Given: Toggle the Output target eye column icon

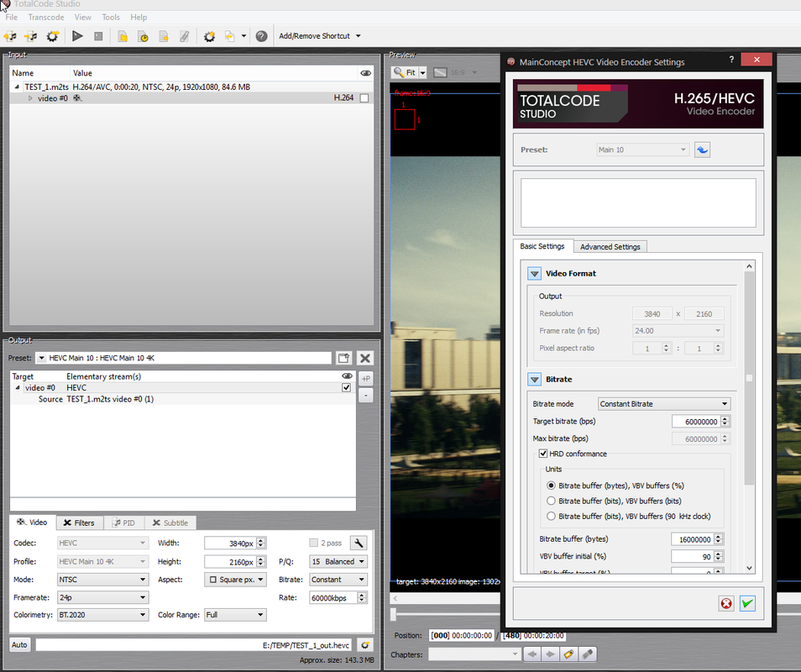Looking at the screenshot, I should [x=347, y=376].
